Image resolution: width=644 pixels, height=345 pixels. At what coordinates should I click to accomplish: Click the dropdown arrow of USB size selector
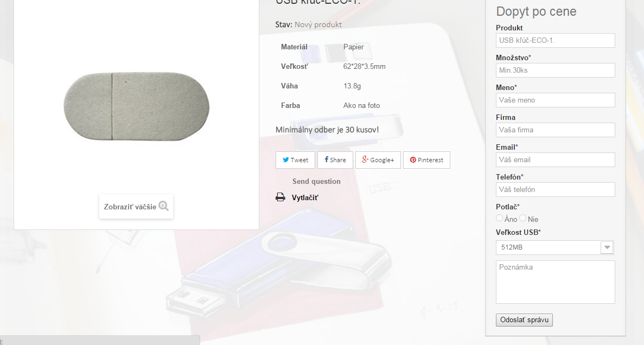[x=607, y=247]
